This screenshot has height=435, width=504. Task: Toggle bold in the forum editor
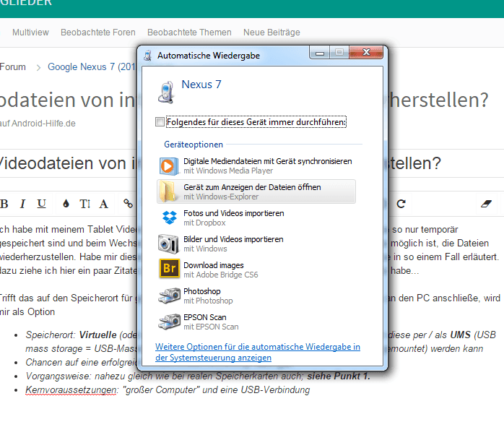4,204
